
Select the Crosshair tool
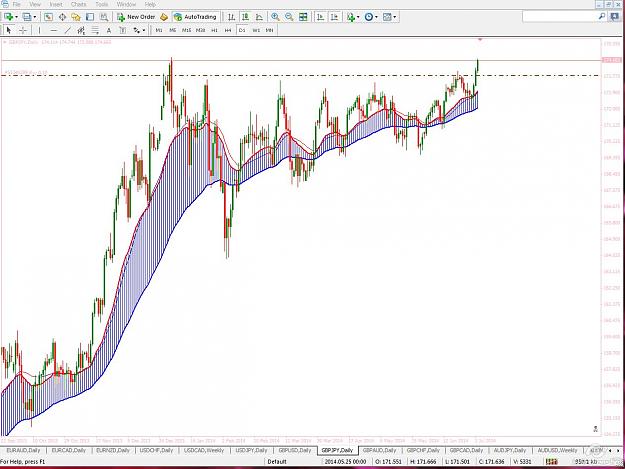click(x=23, y=30)
